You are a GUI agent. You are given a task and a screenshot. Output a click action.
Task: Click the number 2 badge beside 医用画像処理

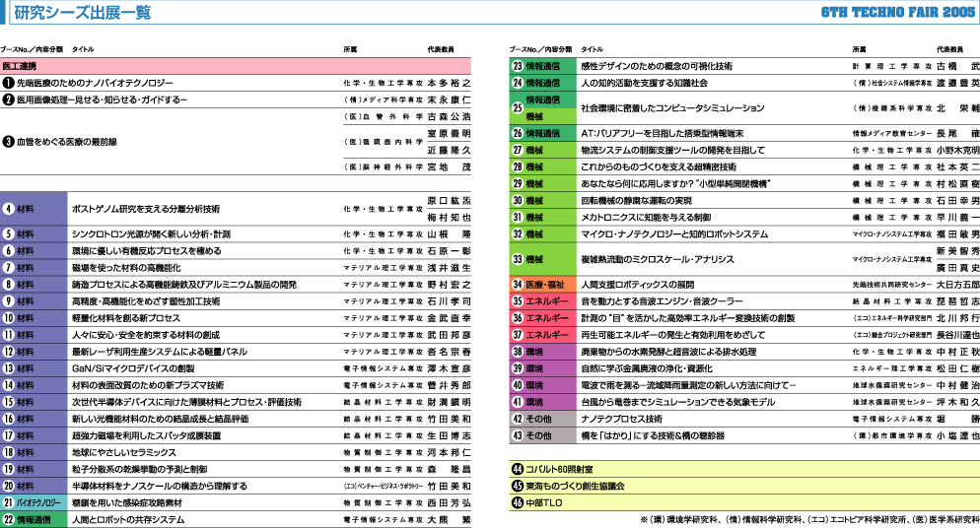pyautogui.click(x=8, y=99)
